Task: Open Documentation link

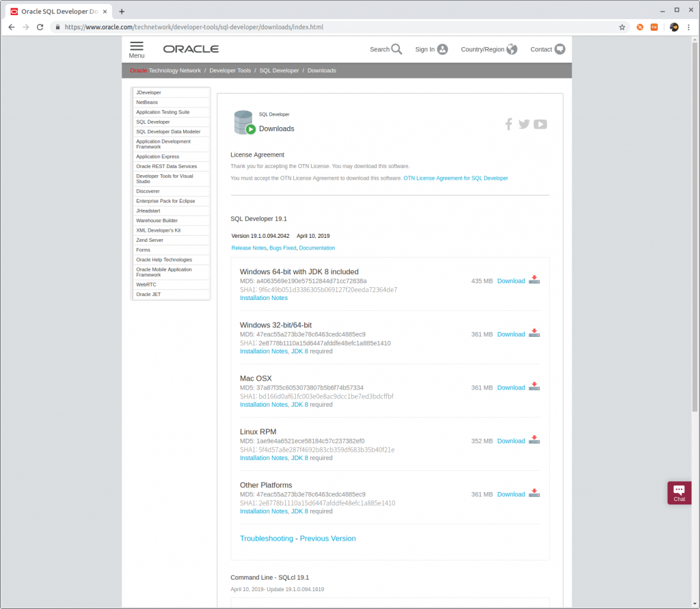Action: (317, 248)
